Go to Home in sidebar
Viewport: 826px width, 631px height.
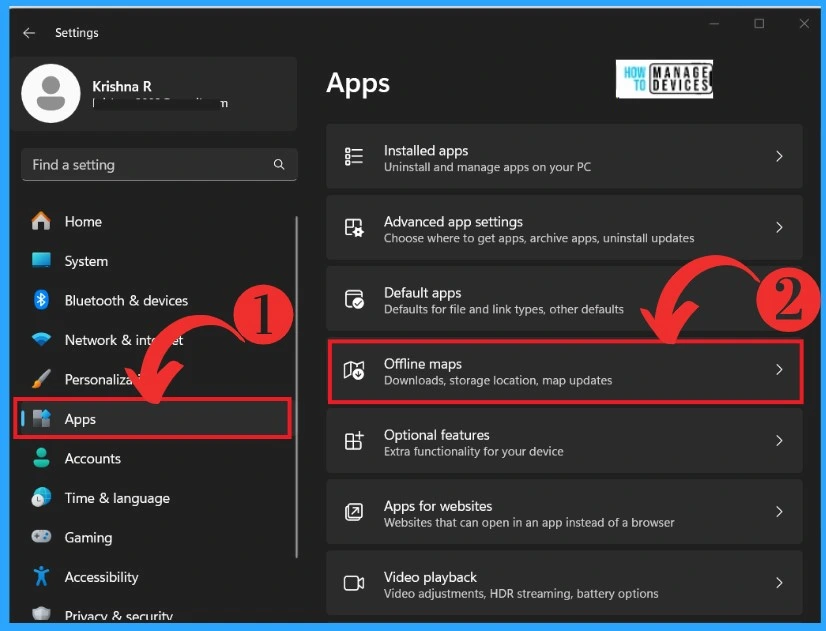pos(155,221)
